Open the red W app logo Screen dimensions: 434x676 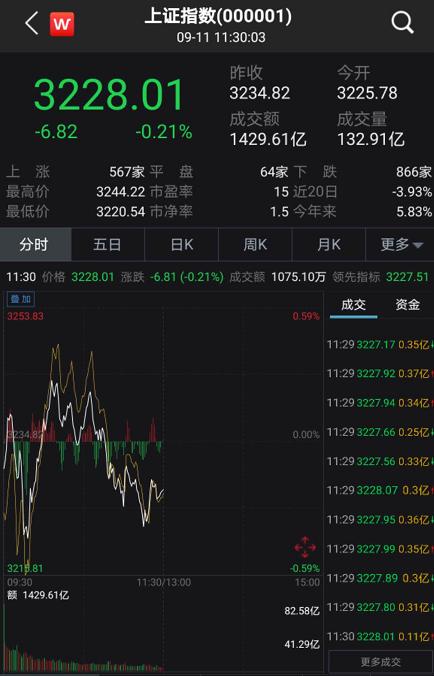click(62, 24)
